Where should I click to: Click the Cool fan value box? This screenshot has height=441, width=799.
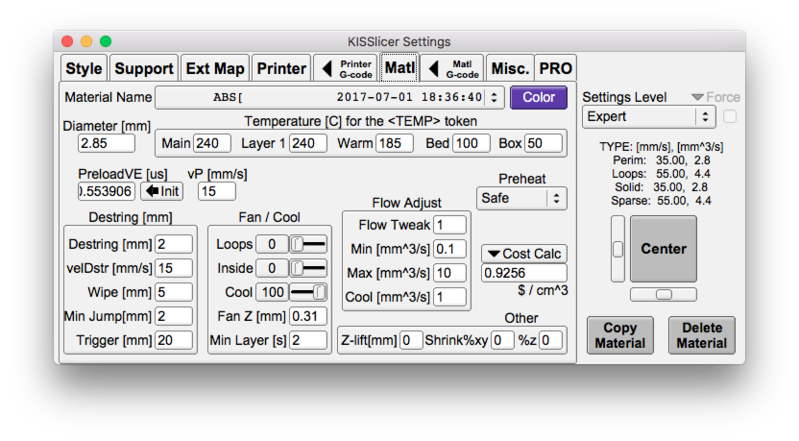272,292
